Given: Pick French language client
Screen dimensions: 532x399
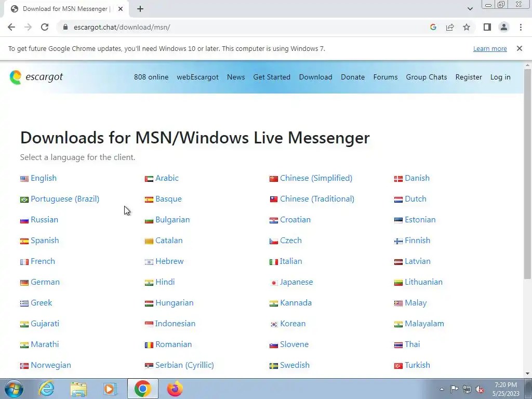Looking at the screenshot, I should [43, 261].
